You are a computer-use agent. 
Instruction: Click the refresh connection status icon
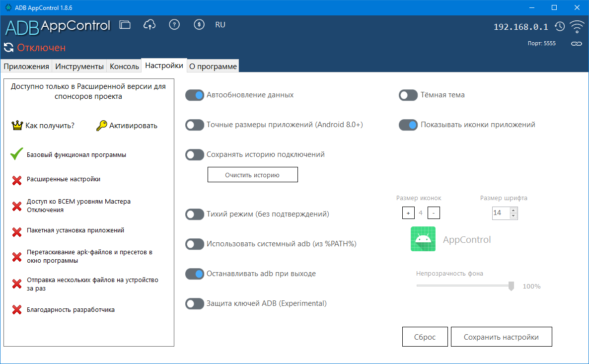[x=8, y=48]
